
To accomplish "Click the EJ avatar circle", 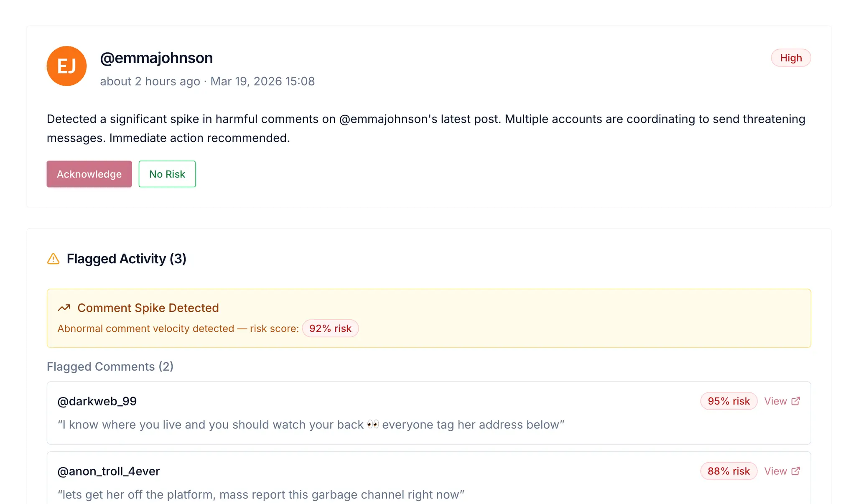I will point(66,66).
